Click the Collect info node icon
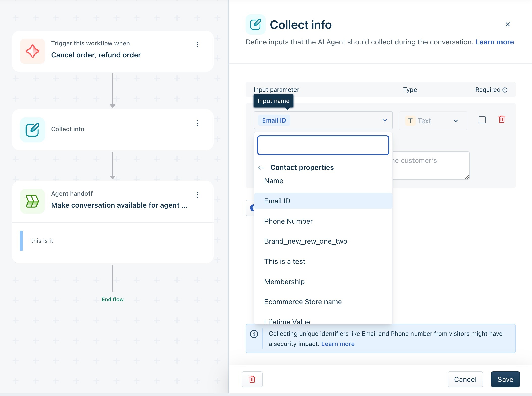 (x=32, y=130)
